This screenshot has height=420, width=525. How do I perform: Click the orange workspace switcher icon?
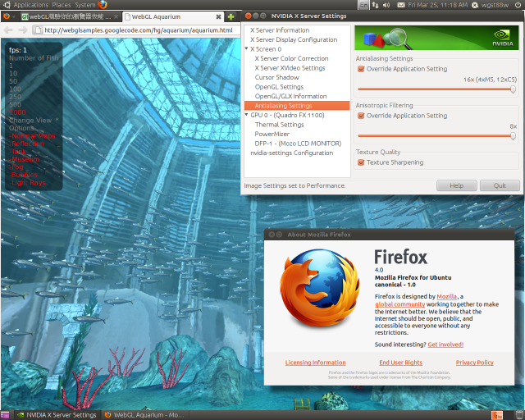[497, 415]
